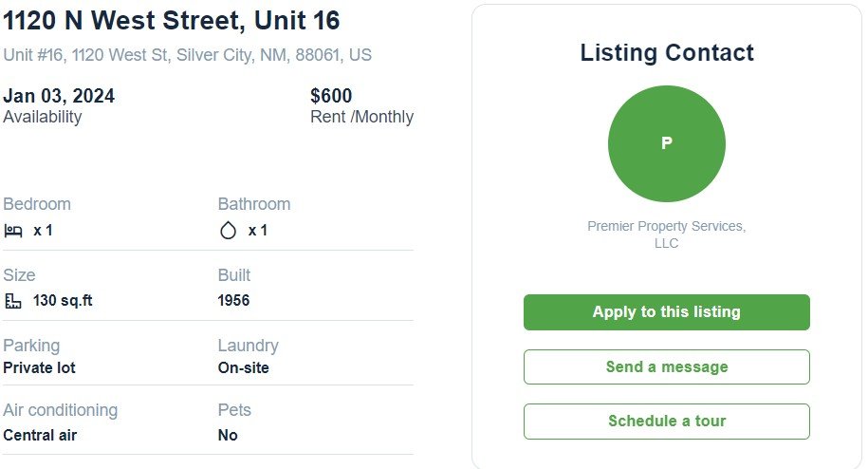Open Premier Property Services, LLC profile
Viewport: 868px width, 469px height.
[667, 234]
